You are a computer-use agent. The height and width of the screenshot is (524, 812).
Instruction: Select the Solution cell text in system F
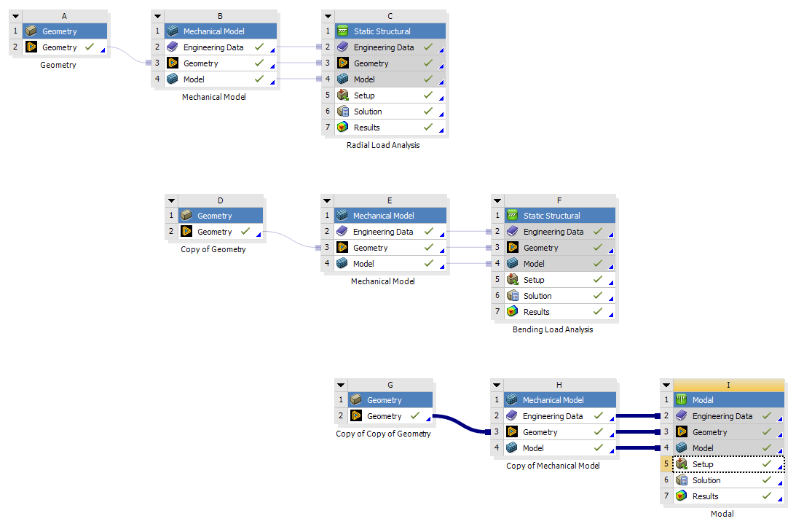tap(537, 296)
